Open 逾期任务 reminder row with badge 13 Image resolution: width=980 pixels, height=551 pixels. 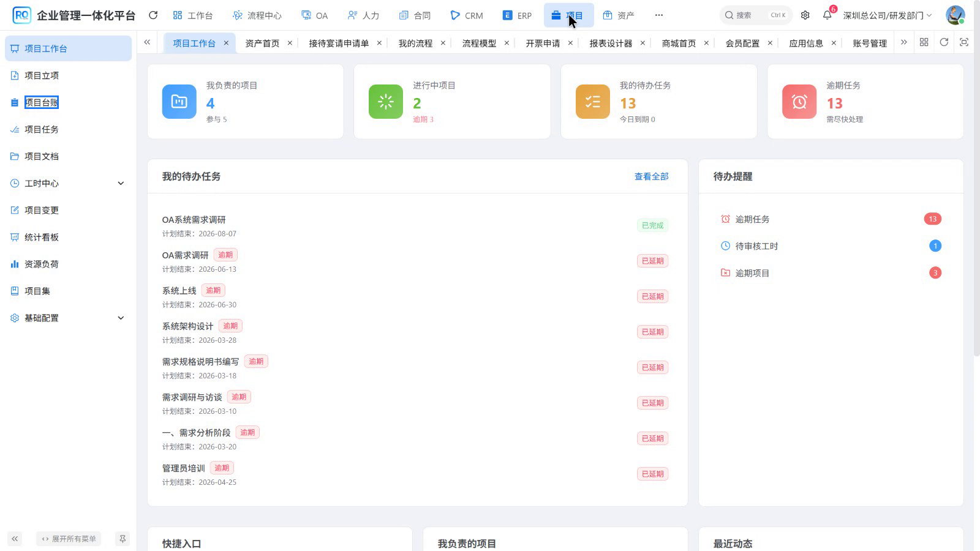point(831,219)
